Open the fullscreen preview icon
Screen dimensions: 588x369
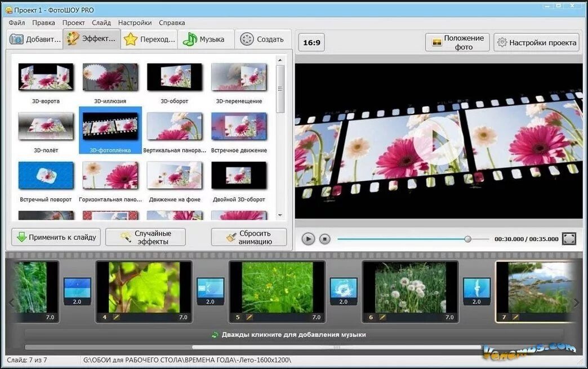coord(569,239)
